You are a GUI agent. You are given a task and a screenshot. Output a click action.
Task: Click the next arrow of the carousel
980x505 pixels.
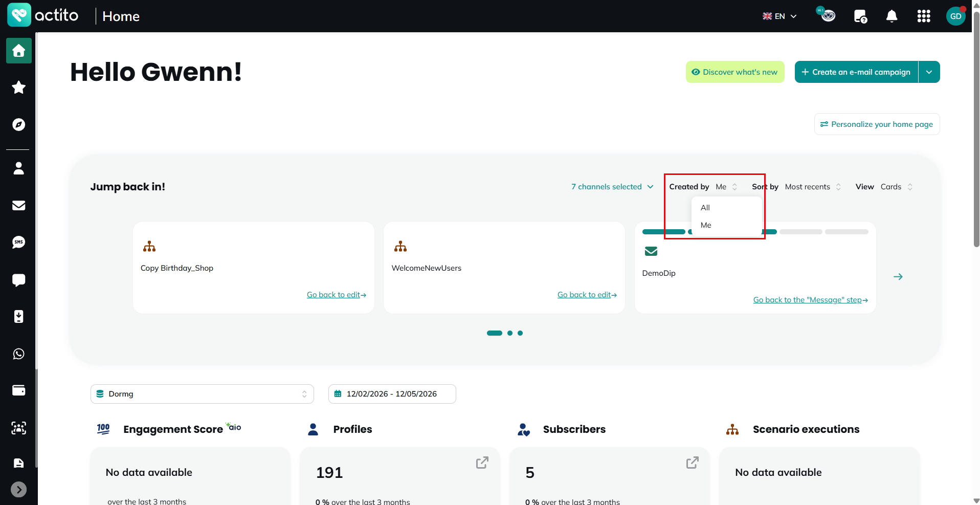pos(898,277)
